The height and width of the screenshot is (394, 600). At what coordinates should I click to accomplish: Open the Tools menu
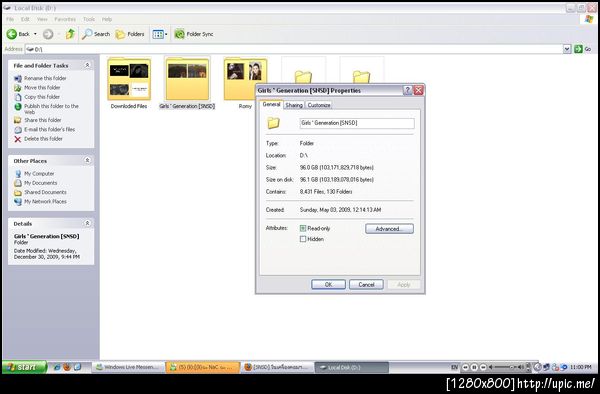click(89, 19)
